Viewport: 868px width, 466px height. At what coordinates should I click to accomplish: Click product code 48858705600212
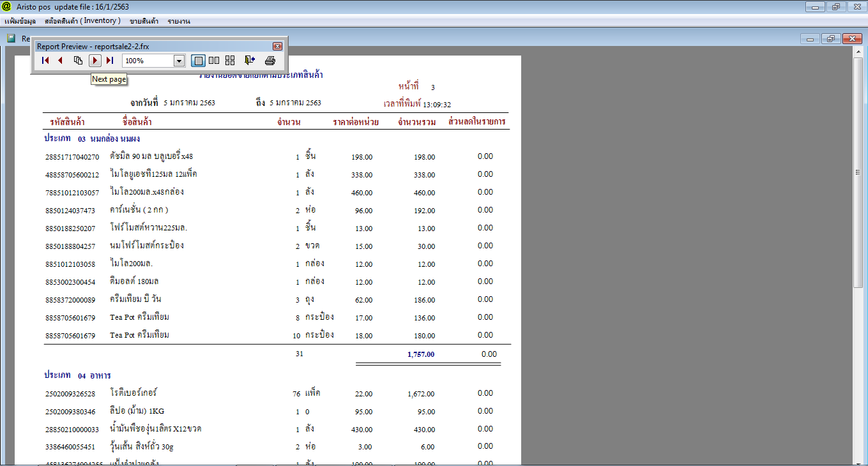tap(72, 175)
